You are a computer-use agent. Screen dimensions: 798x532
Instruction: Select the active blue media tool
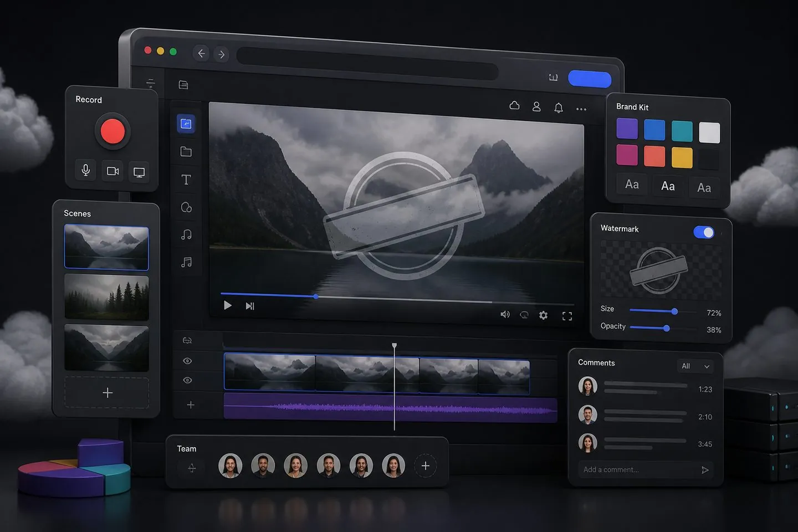[186, 124]
